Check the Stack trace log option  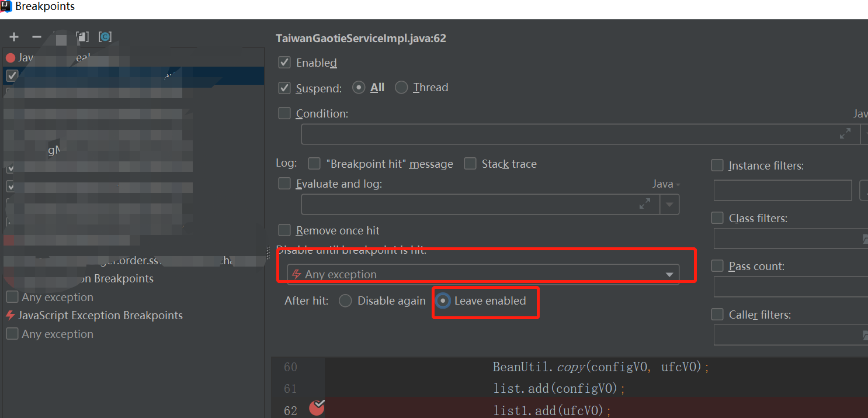pos(470,164)
